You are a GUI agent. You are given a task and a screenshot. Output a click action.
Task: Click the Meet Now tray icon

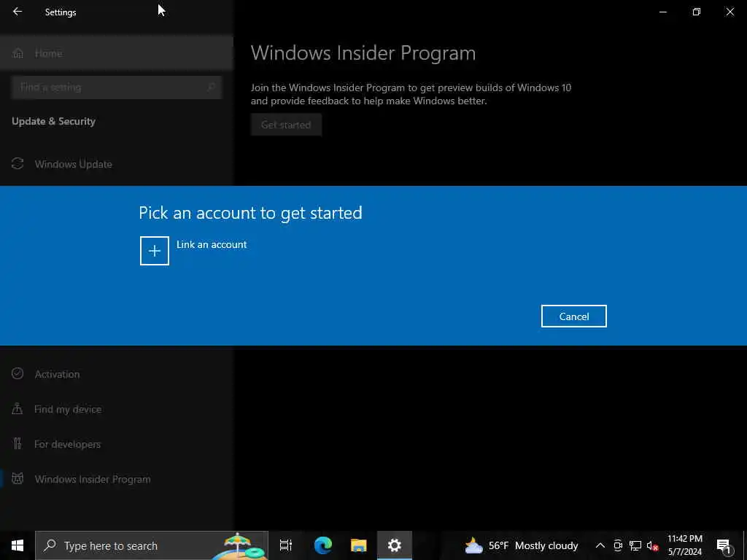tap(618, 545)
